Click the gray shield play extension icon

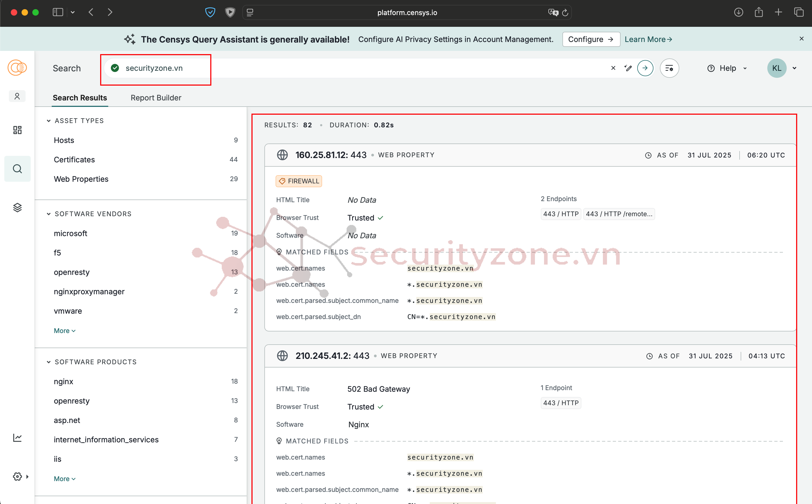click(230, 12)
